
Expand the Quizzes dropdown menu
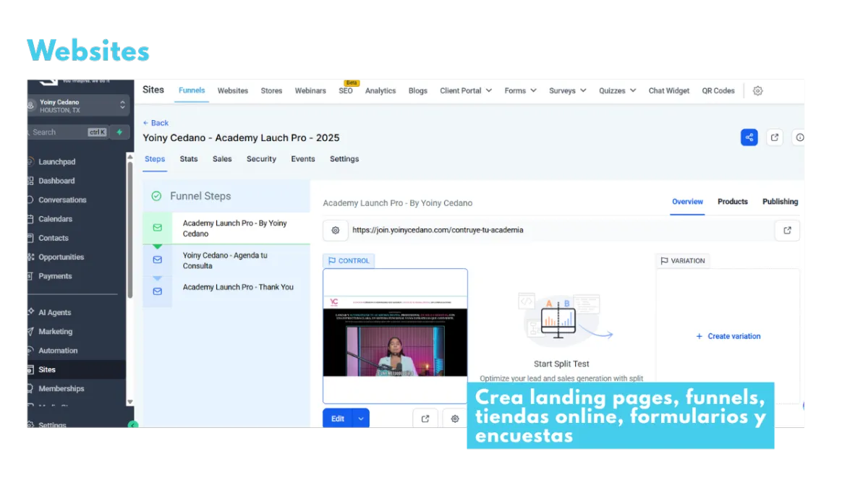[x=618, y=90]
